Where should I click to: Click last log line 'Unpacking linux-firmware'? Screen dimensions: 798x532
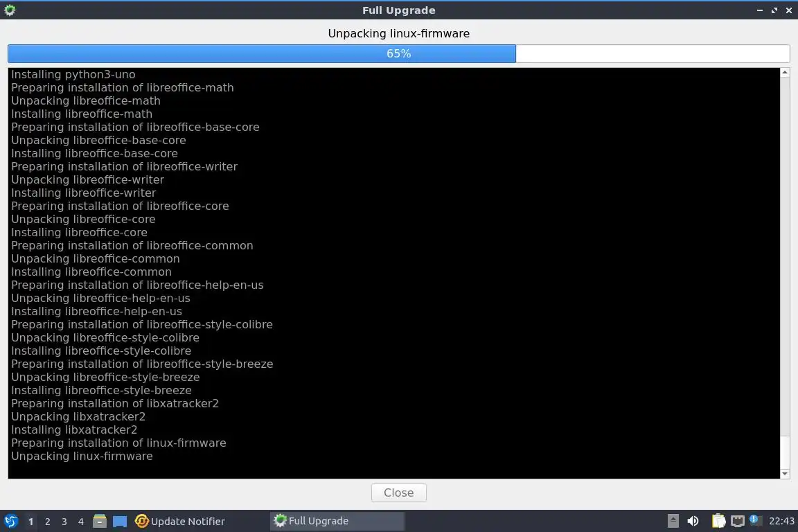tap(82, 456)
